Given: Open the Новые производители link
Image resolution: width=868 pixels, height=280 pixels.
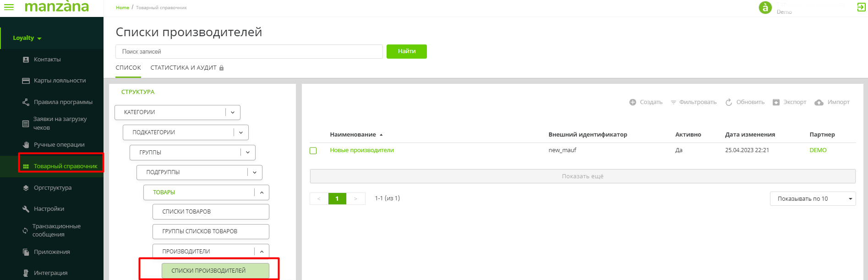Looking at the screenshot, I should tap(362, 150).
